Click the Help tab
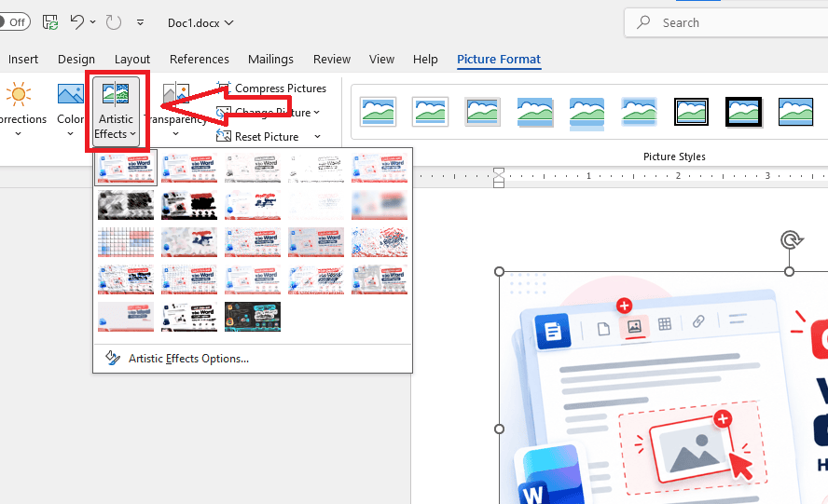 [x=425, y=59]
